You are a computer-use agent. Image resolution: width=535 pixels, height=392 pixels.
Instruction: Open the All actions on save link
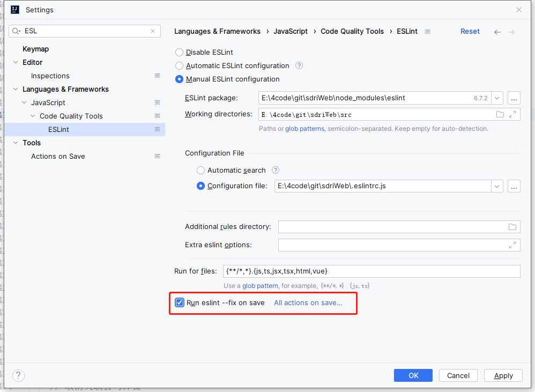click(x=308, y=303)
